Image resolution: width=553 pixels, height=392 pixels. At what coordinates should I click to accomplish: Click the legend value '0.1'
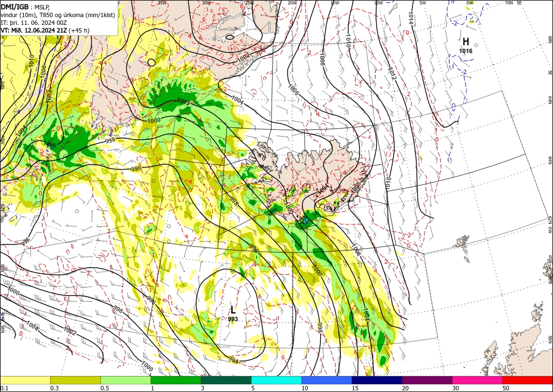point(4,388)
